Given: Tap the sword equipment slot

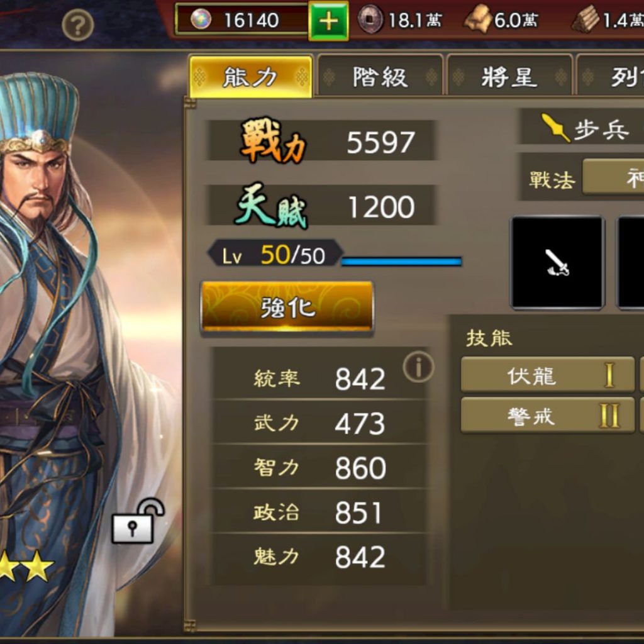Looking at the screenshot, I should pos(557,262).
